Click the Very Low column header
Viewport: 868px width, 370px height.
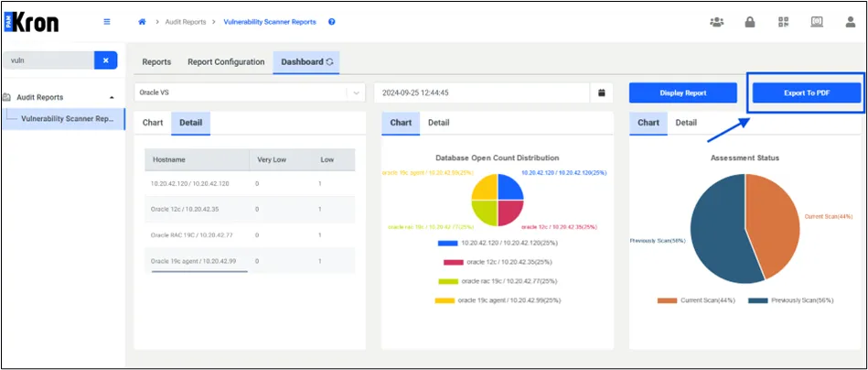tap(281, 159)
